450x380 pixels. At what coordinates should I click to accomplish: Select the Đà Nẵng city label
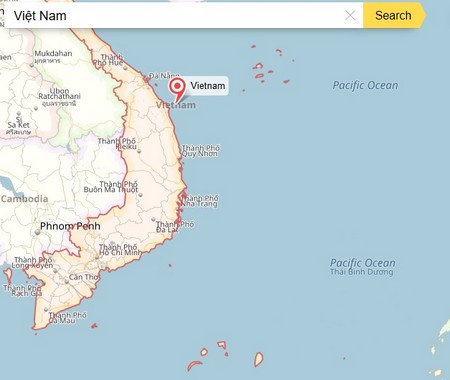point(164,76)
